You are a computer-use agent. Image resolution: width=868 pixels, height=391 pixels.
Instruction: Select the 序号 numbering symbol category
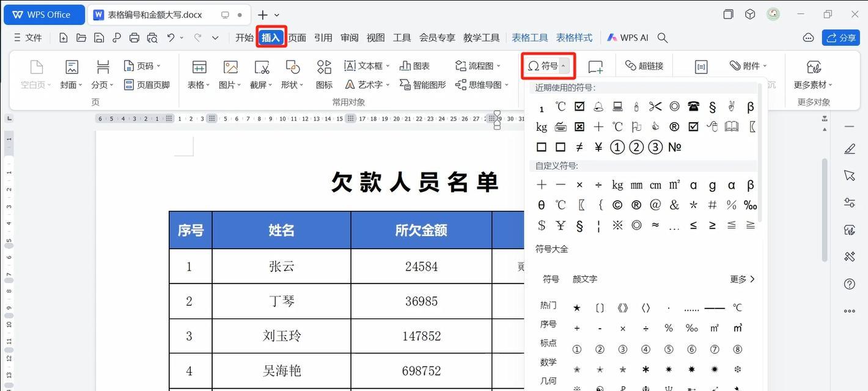coord(548,324)
